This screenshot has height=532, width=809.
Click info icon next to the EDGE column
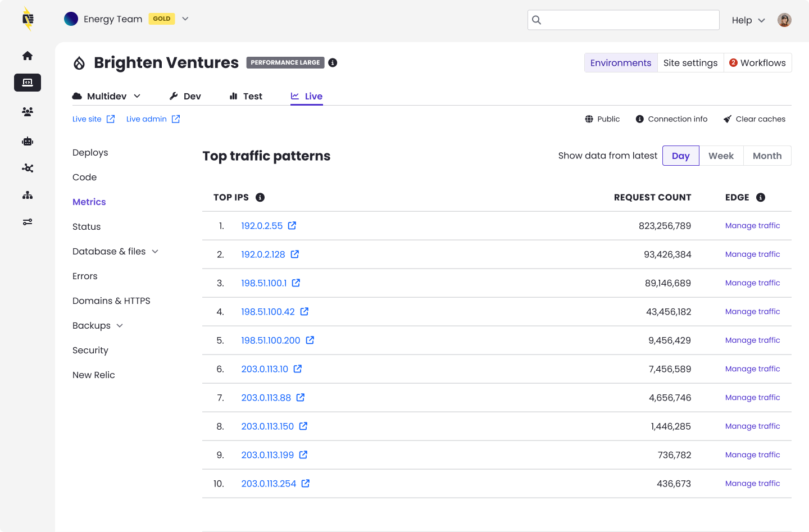(761, 197)
